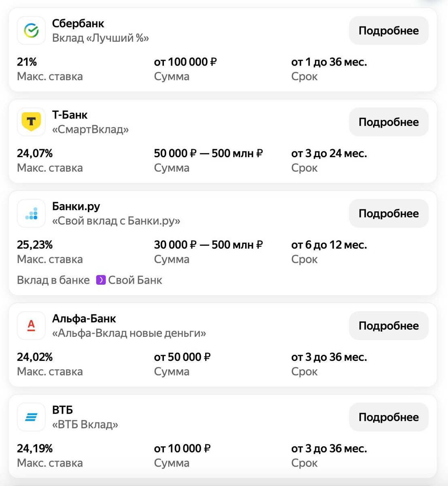The image size is (448, 486).
Task: View VTB deposit details via Подробнее
Action: 389,417
